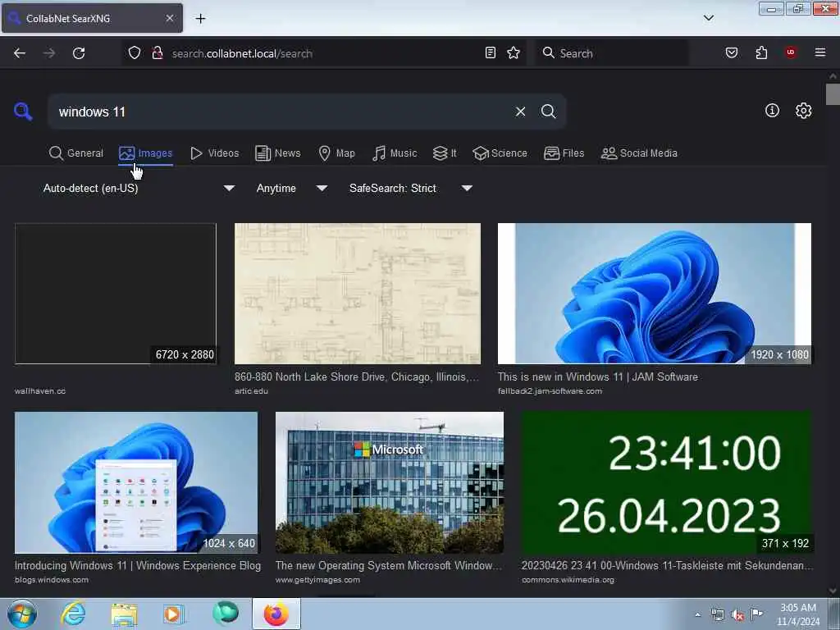840x630 pixels.
Task: Switch to General search category
Action: (76, 153)
